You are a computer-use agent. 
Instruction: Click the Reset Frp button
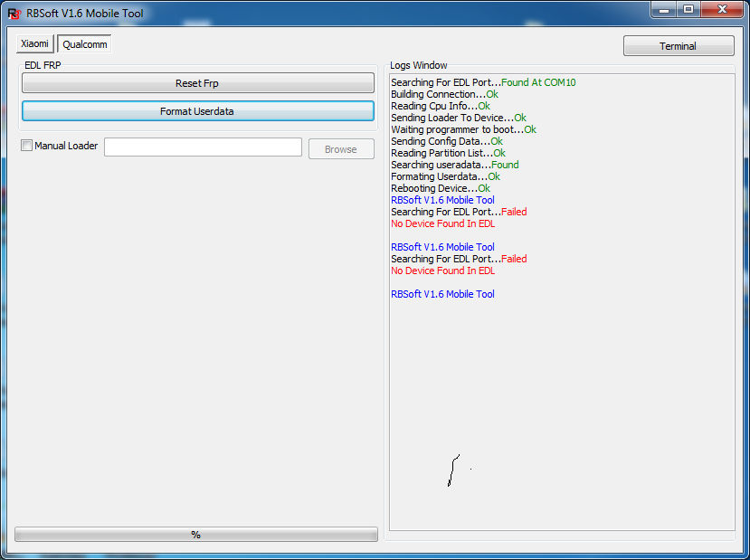pyautogui.click(x=197, y=83)
